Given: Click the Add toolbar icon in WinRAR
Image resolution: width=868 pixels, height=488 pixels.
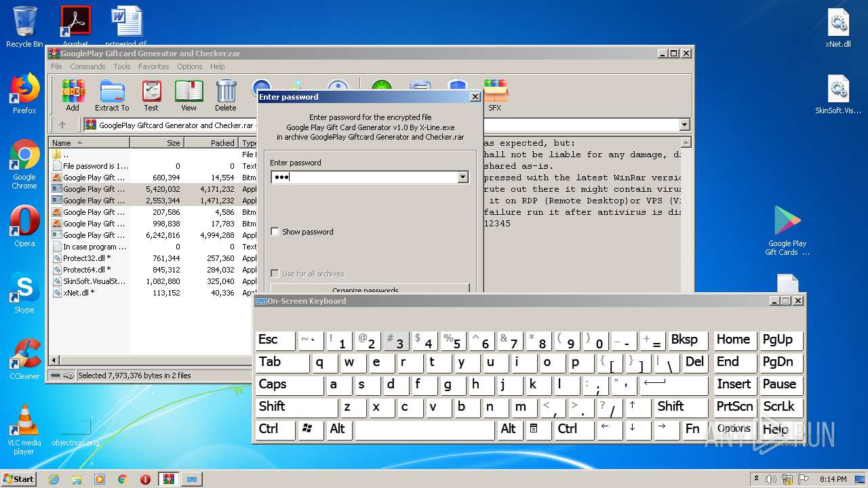Looking at the screenshot, I should click(x=73, y=95).
